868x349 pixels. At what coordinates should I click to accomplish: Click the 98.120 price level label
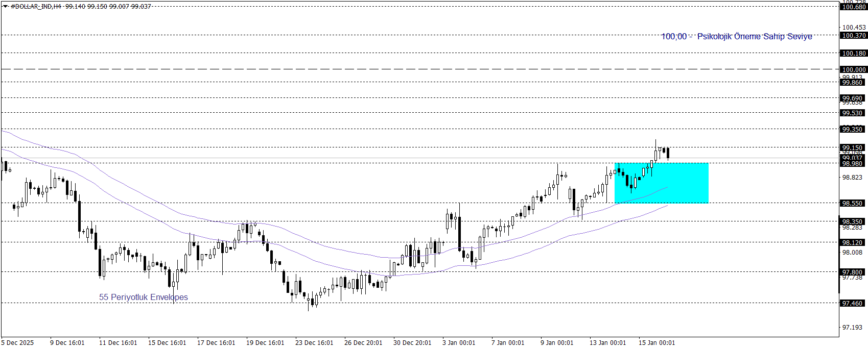pos(852,242)
